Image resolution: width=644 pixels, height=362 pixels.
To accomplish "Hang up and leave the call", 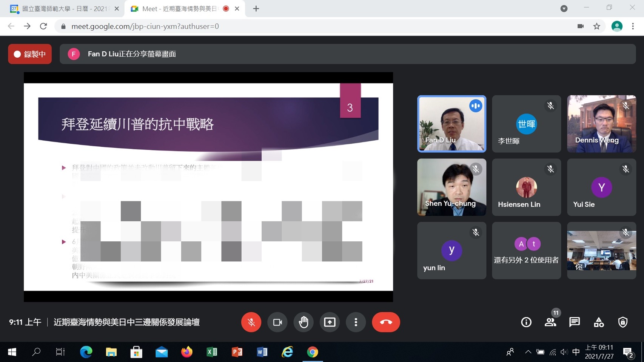I will tap(385, 322).
